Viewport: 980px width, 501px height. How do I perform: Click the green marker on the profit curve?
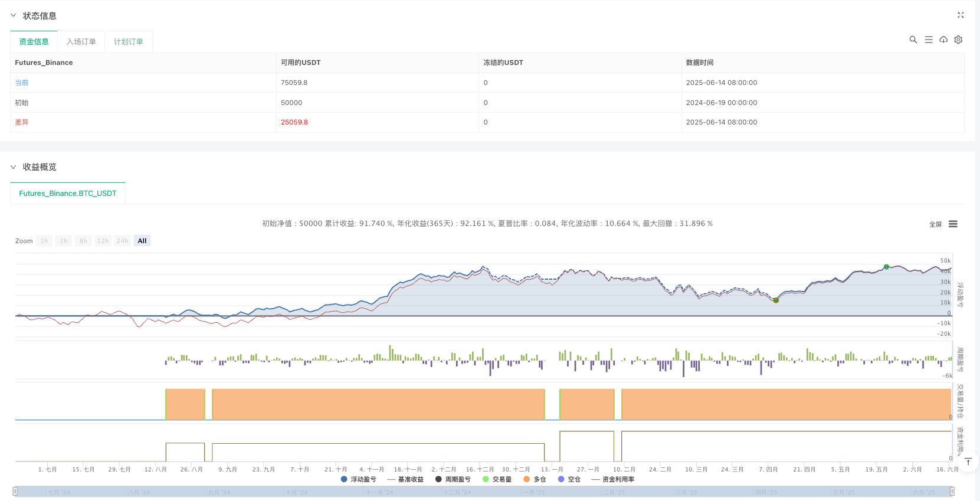[x=886, y=267]
